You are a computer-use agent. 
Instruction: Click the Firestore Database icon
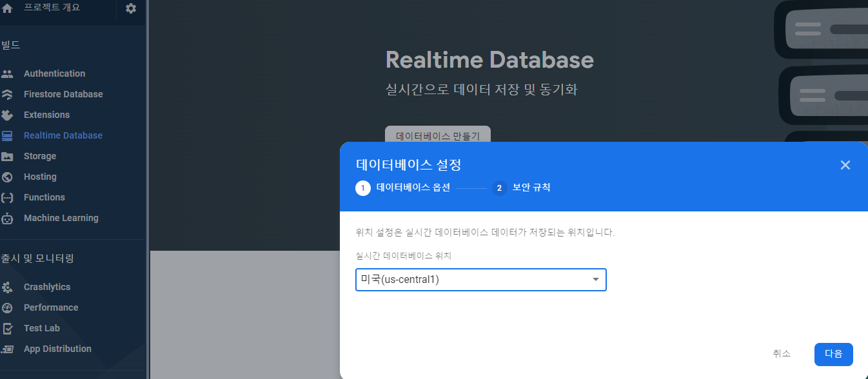[x=7, y=94]
